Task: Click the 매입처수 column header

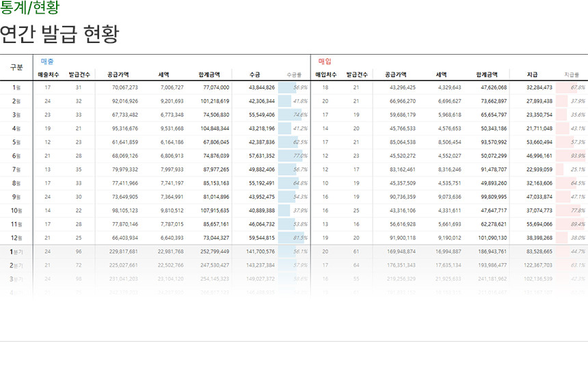Action: [x=325, y=74]
